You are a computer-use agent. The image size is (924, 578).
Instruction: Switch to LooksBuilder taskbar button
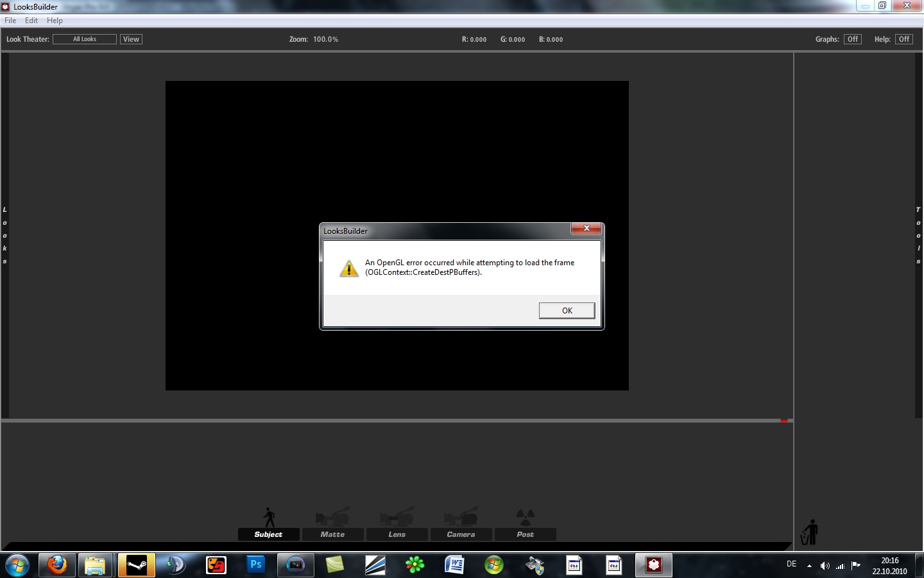point(654,565)
